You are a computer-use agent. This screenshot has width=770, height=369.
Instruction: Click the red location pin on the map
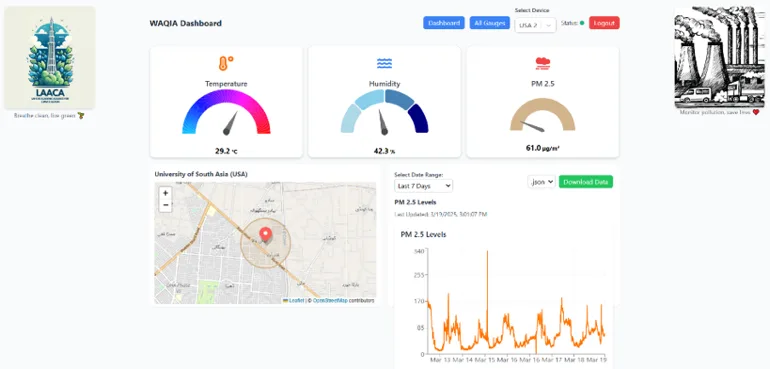pos(265,234)
